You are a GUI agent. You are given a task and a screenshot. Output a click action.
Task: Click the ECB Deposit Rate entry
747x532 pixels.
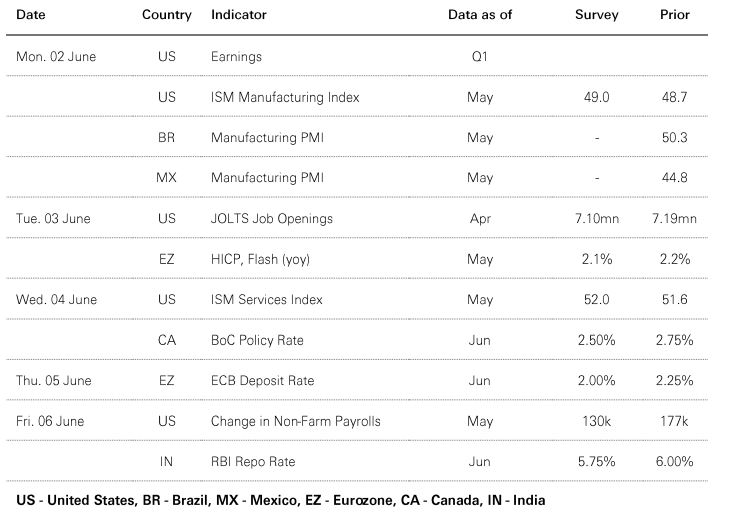[262, 381]
